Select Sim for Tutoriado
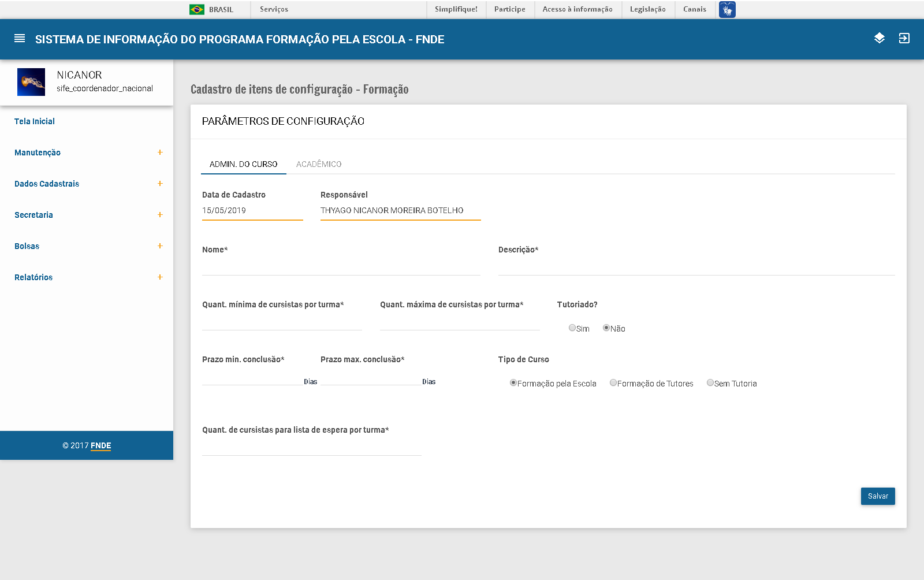This screenshot has width=924, height=580. click(x=572, y=328)
